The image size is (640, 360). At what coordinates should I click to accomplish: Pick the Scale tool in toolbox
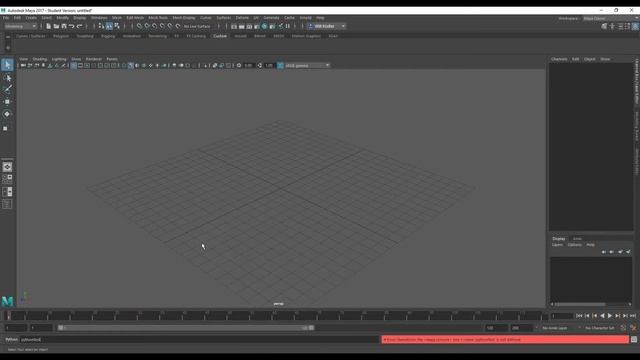6,128
